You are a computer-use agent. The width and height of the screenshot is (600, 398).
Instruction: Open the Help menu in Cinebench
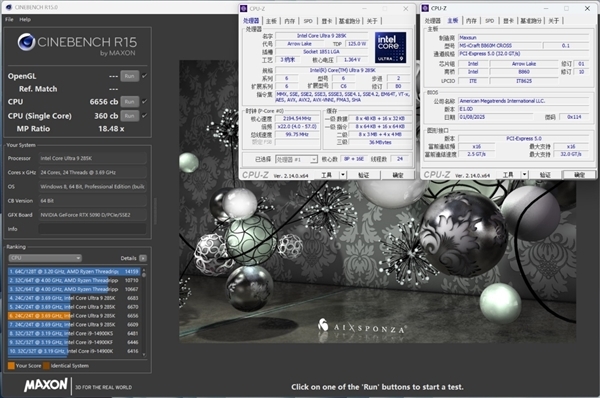click(25, 19)
